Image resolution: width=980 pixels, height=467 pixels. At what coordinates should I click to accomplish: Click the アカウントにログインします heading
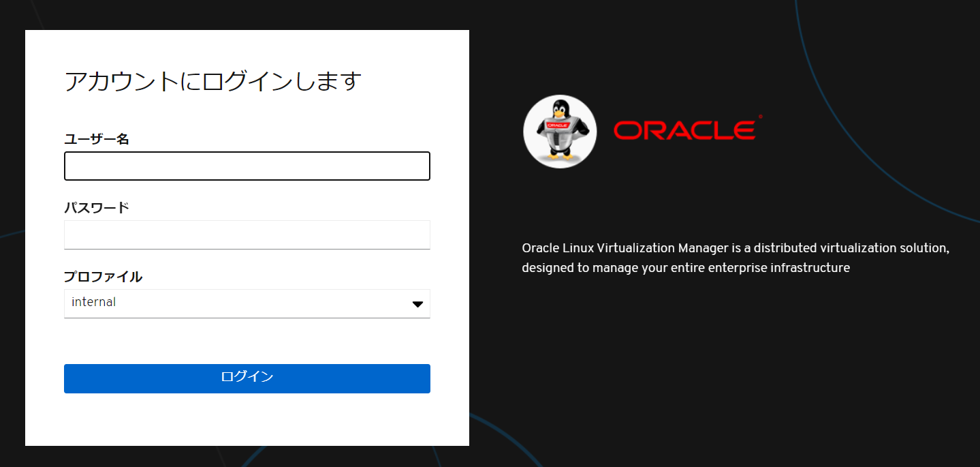tap(212, 81)
